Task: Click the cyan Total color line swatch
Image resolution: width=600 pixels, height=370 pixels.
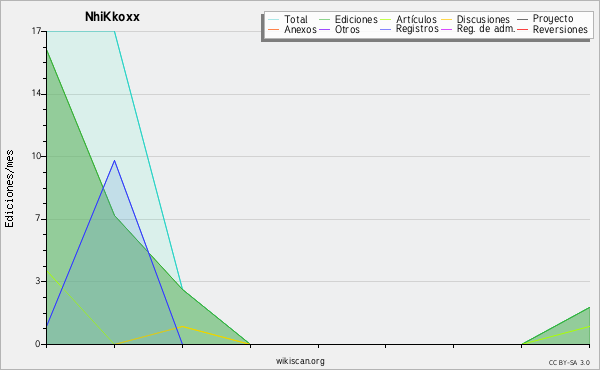Action: tap(273, 20)
